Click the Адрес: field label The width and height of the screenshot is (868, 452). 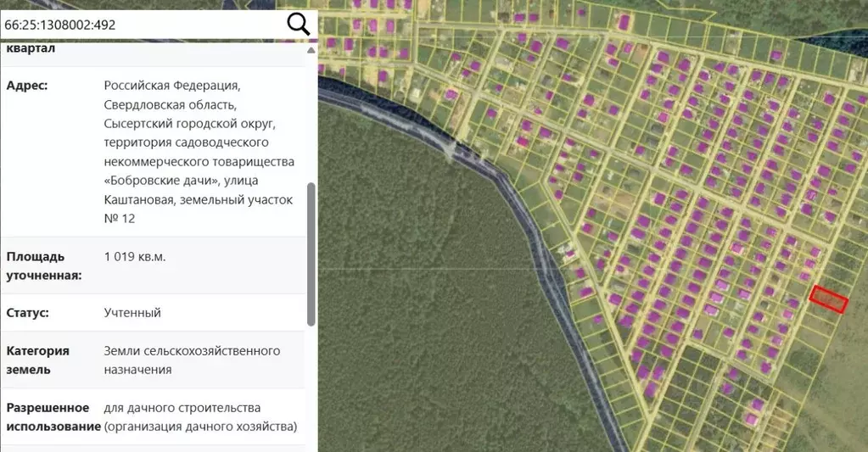27,86
